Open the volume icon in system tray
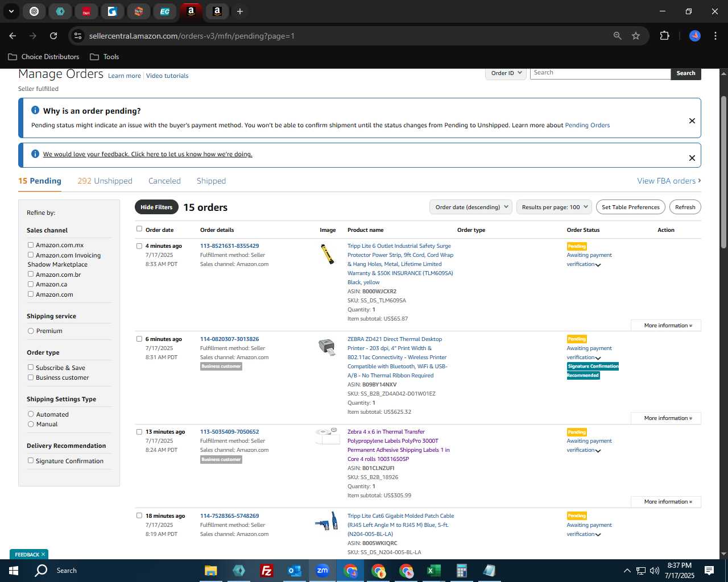Screen dimensions: 728x582 point(655,571)
